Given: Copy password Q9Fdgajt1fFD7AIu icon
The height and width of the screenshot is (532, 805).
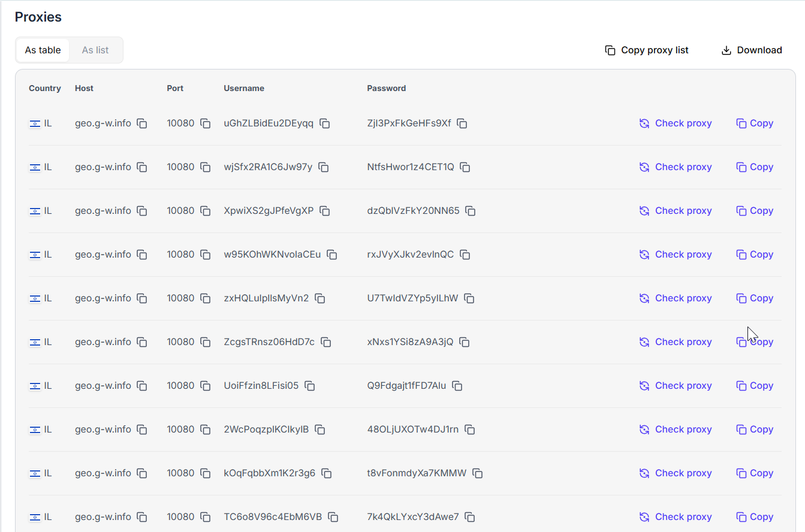Looking at the screenshot, I should [457, 386].
